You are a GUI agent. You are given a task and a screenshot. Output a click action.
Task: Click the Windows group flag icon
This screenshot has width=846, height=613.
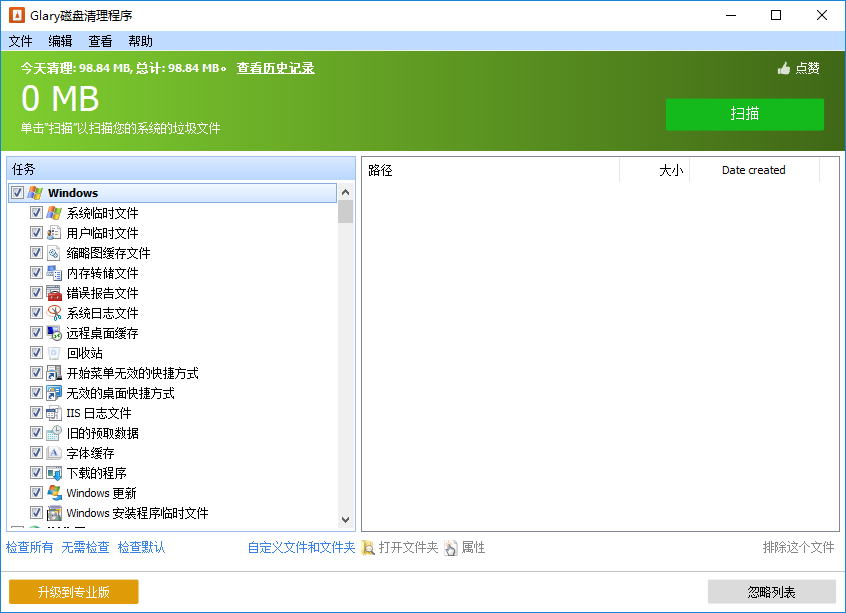coord(35,193)
